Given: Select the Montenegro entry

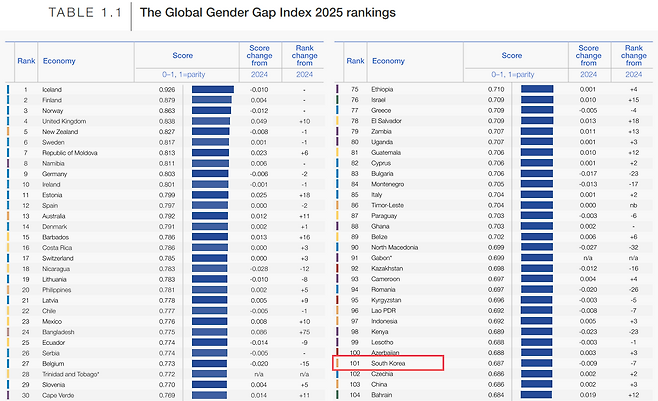Looking at the screenshot, I should (x=387, y=184).
